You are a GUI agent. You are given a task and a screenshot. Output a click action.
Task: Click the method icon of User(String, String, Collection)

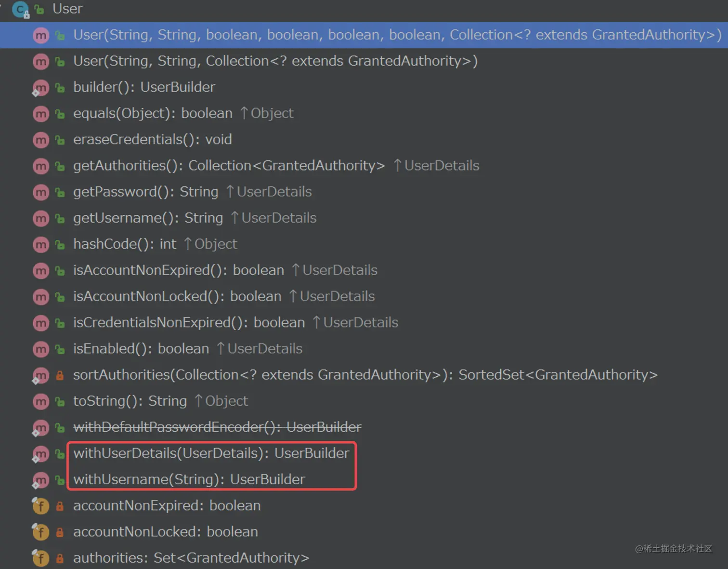(x=41, y=61)
